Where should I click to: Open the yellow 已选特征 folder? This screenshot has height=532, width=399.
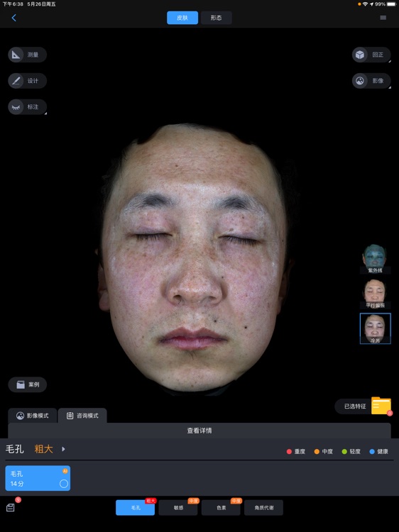pos(381,406)
